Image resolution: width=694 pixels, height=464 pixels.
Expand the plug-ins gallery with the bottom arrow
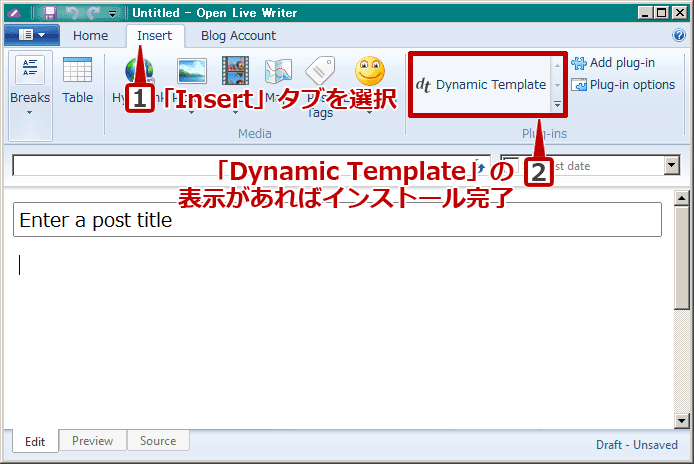[x=557, y=104]
